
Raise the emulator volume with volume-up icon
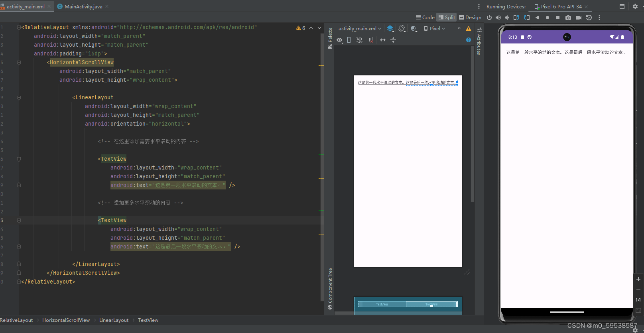point(498,18)
